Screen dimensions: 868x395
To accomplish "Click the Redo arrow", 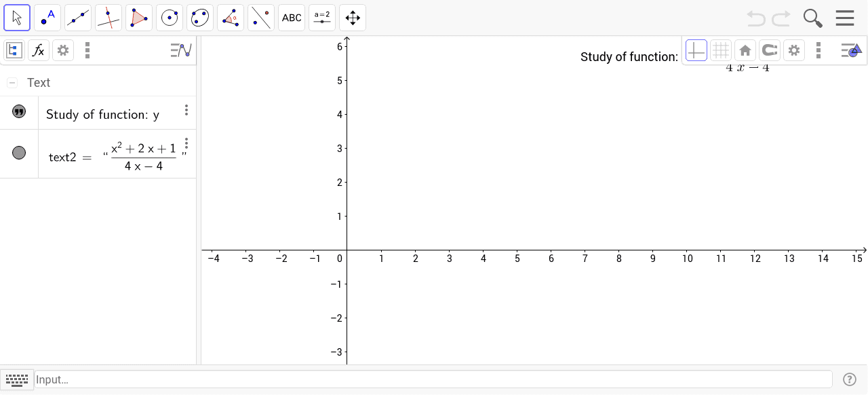I will [781, 18].
